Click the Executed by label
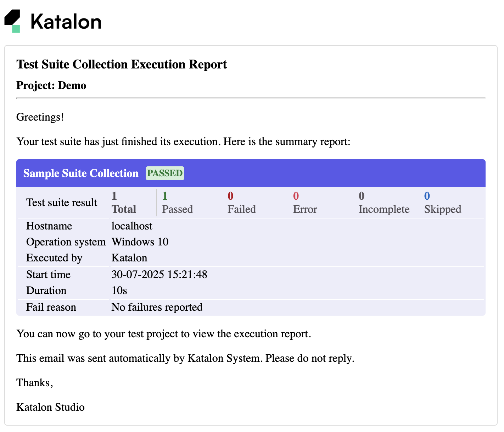The image size is (504, 432). click(54, 258)
